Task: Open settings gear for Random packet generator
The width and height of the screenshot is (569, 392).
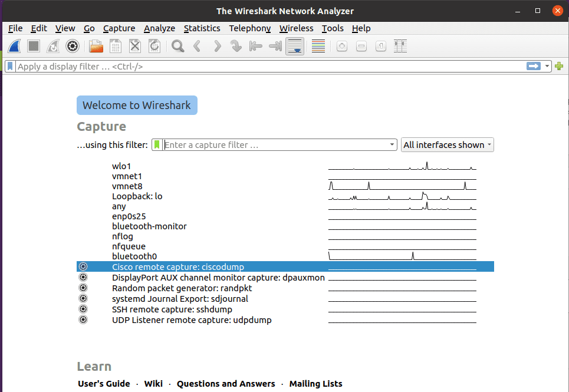Action: tap(83, 288)
